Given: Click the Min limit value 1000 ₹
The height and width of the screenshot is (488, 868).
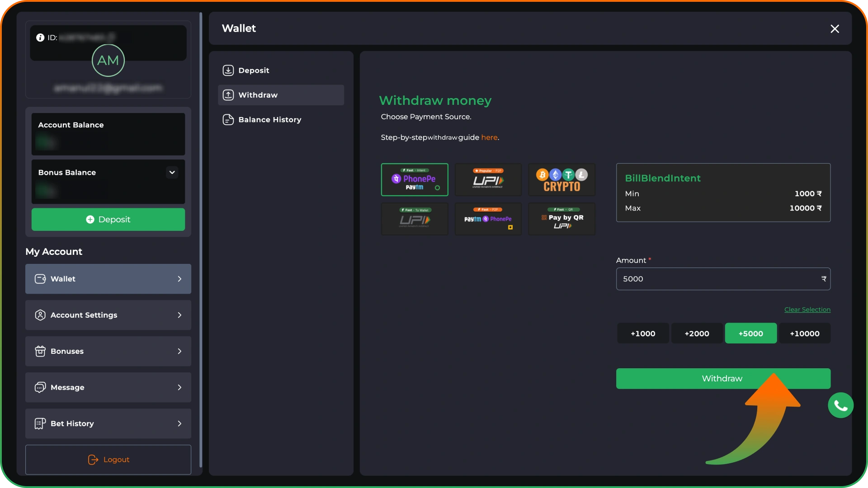Looking at the screenshot, I should tap(808, 193).
